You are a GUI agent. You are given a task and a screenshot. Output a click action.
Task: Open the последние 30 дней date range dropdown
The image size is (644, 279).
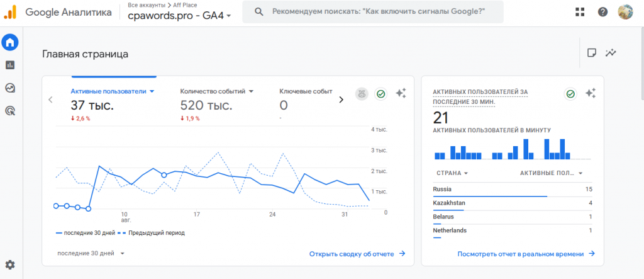(91, 253)
